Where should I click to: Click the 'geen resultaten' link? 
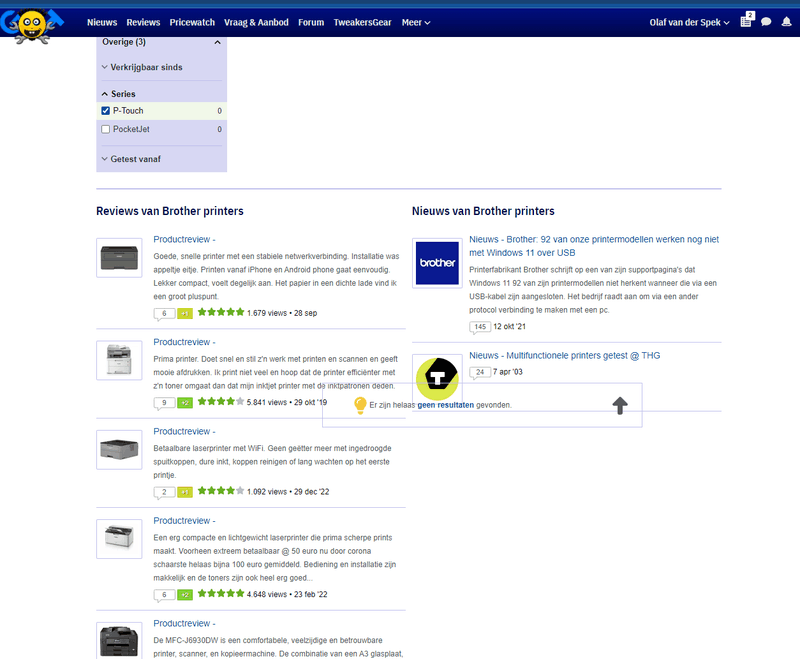(445, 405)
